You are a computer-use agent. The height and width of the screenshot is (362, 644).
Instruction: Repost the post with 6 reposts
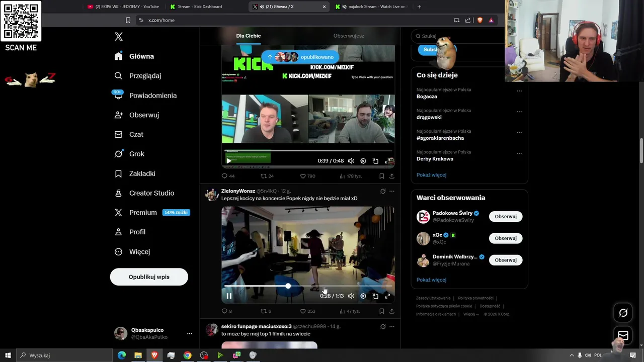coord(265,311)
